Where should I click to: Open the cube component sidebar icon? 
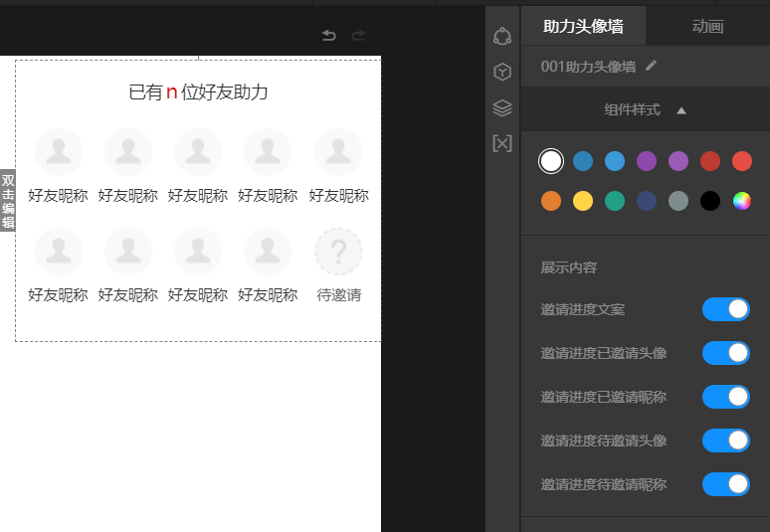point(501,72)
